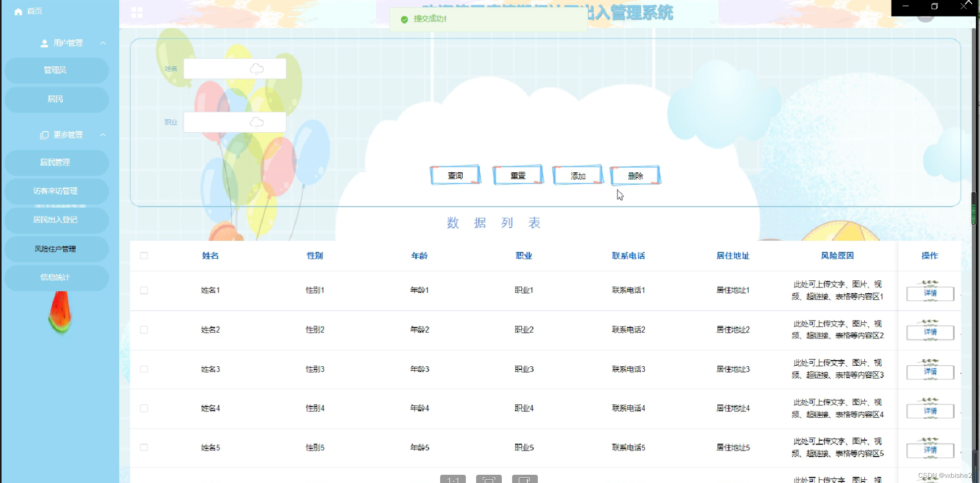Check the row checkbox for 姓名3
Screen dimensions: 980x483
click(144, 369)
